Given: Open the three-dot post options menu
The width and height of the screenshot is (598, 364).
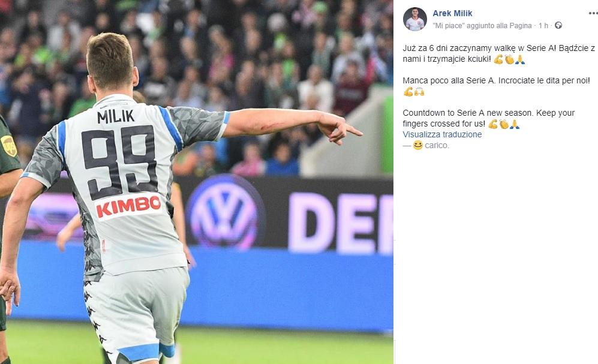Looking at the screenshot, I should point(593,13).
